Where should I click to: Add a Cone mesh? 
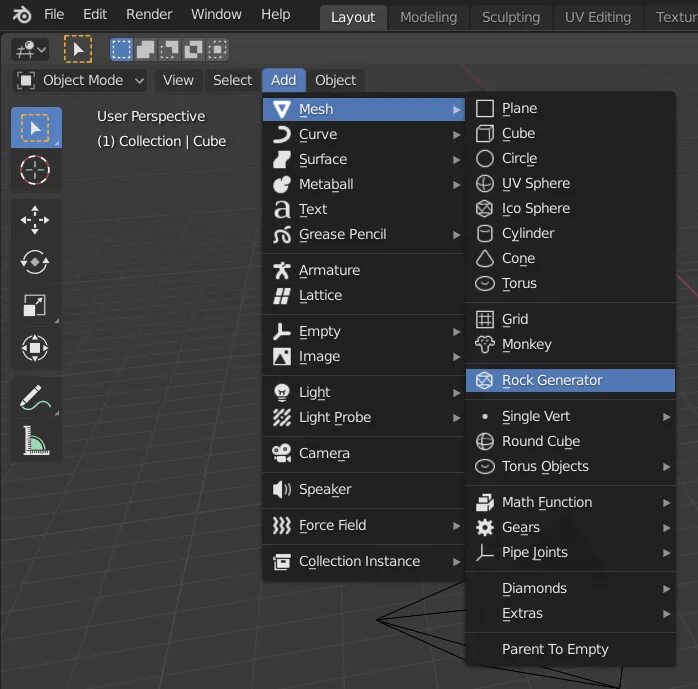point(570,258)
